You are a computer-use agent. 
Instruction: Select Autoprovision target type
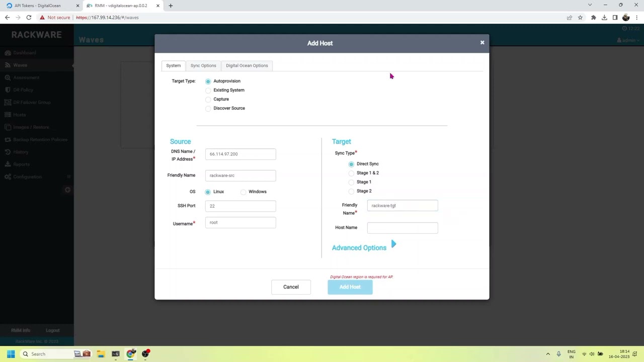(x=208, y=81)
